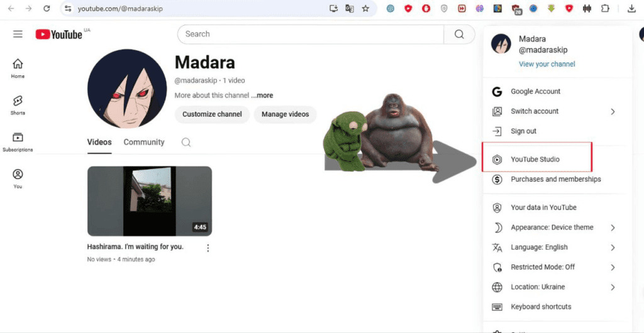Open video titled Hashirama. I'm waiting for you.

(135, 247)
